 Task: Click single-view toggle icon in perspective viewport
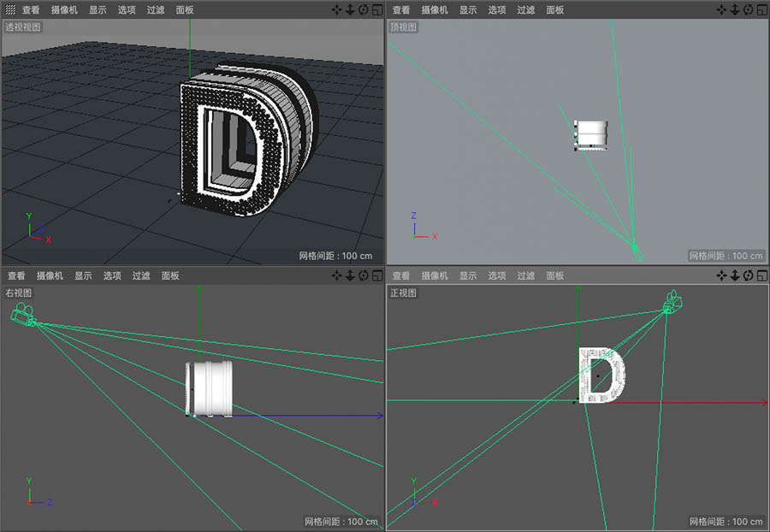pyautogui.click(x=376, y=9)
